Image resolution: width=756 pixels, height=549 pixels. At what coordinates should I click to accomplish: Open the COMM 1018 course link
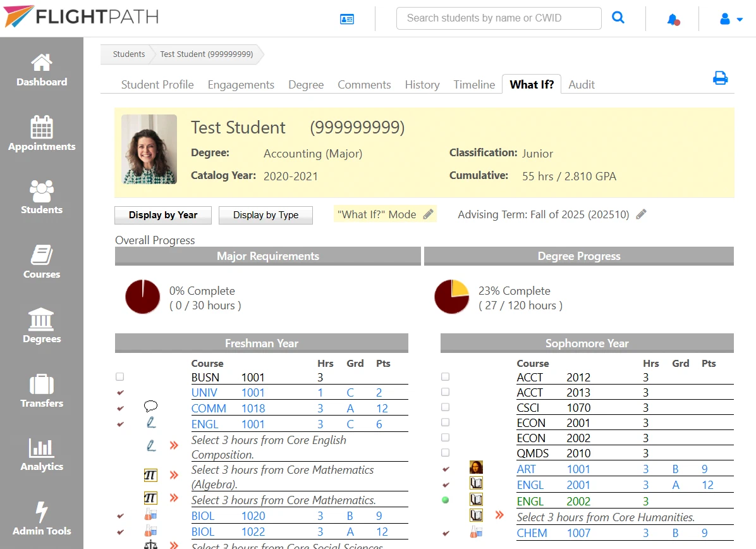228,409
